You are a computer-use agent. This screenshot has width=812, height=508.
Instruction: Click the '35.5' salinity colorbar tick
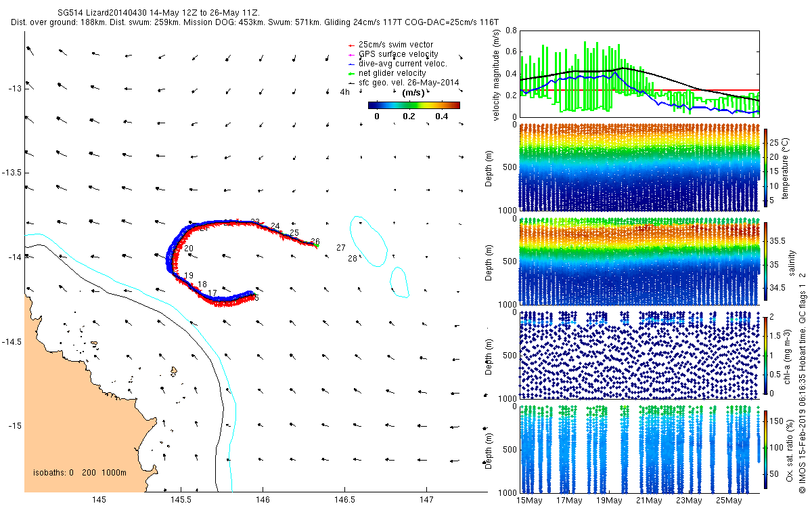click(779, 240)
